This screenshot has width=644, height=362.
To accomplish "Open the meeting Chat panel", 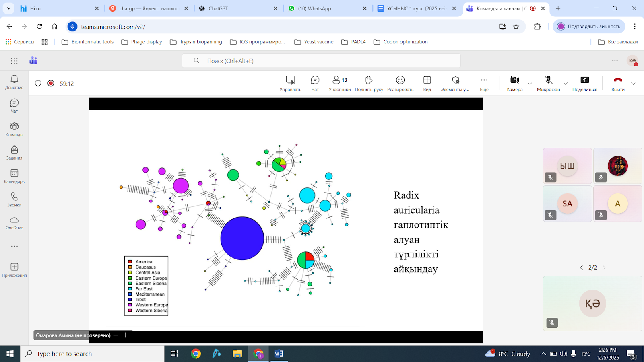I will (315, 83).
